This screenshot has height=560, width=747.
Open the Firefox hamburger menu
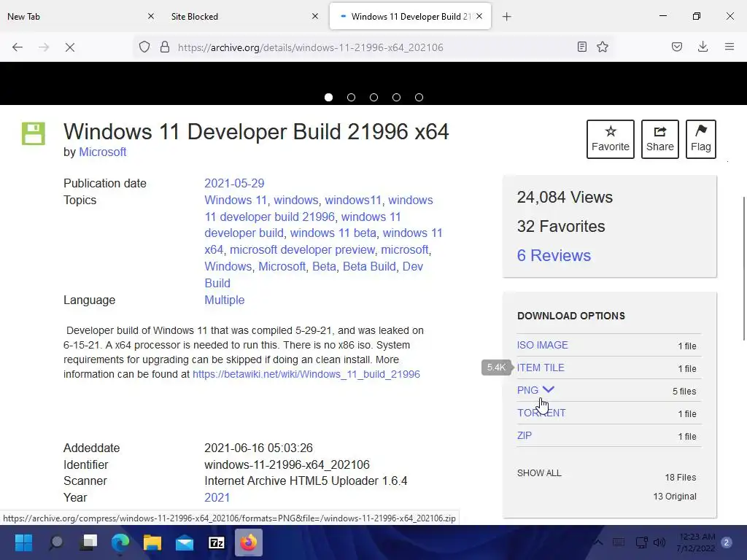coord(729,47)
